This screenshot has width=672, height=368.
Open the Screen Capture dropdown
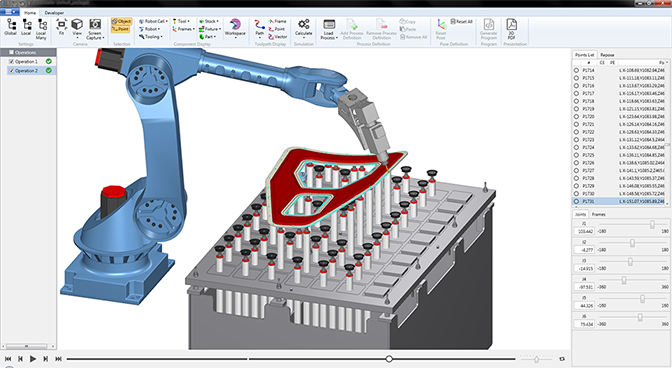[95, 29]
